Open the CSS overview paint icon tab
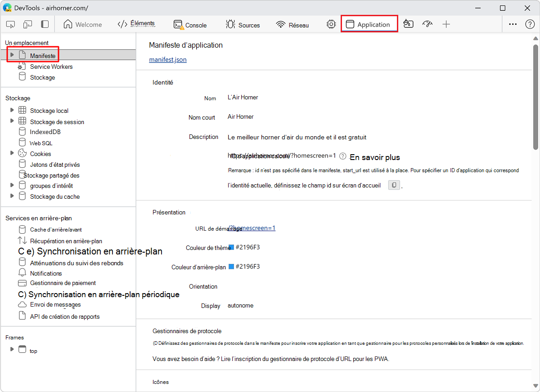Screen dimensions: 540x392 [x=409, y=24]
